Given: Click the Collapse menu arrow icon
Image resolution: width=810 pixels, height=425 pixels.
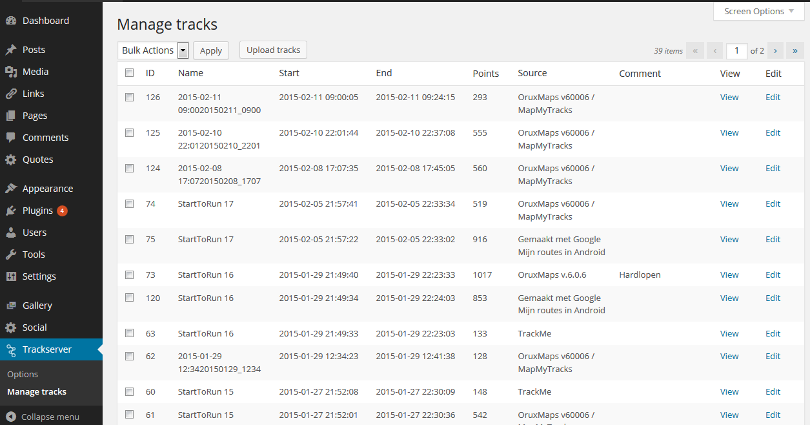Looking at the screenshot, I should [x=11, y=417].
